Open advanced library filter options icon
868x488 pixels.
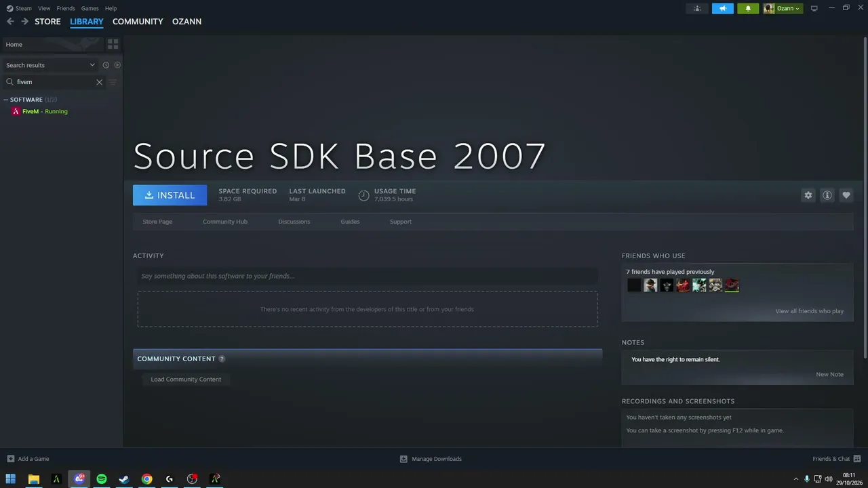tap(113, 82)
